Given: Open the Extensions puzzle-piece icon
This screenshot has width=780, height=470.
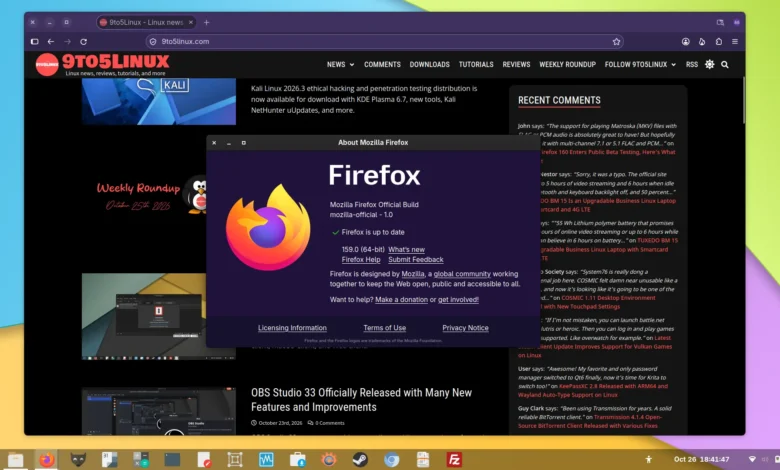Looking at the screenshot, I should (718, 42).
